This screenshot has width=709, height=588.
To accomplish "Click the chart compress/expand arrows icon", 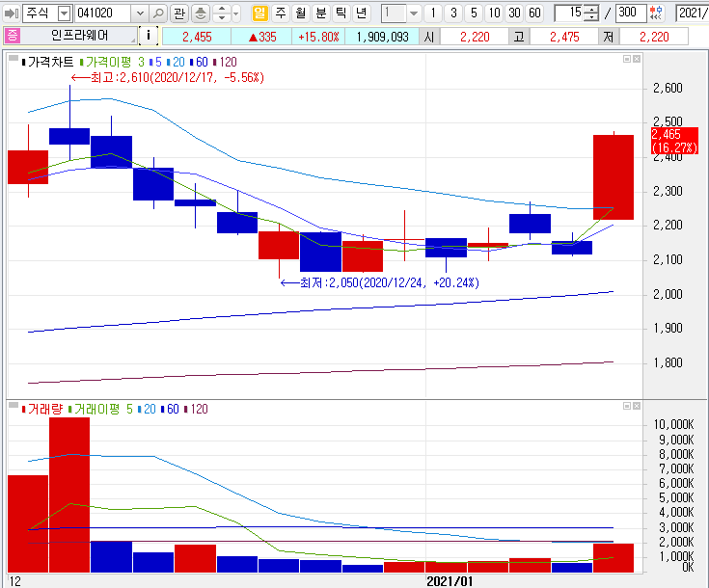I will pos(656,13).
